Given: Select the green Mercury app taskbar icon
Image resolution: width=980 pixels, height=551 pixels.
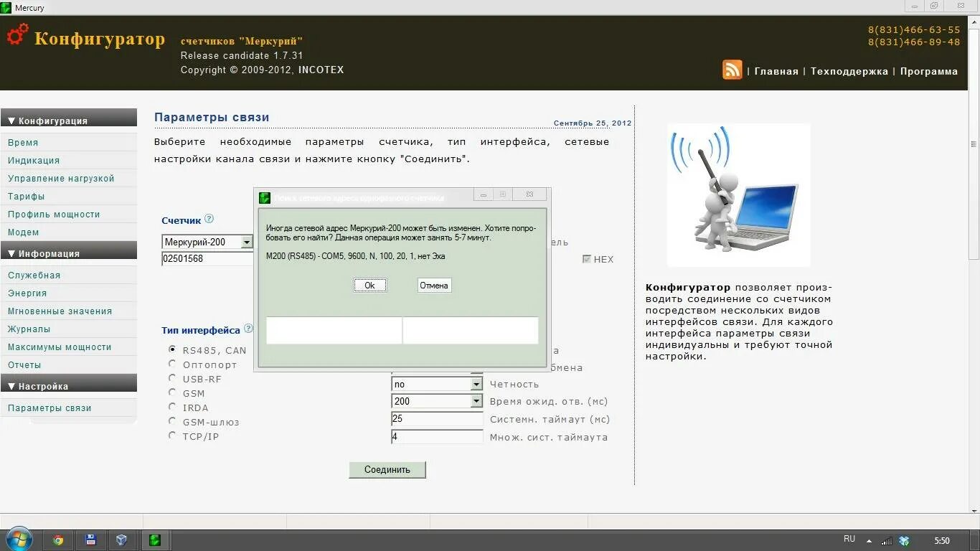Looking at the screenshot, I should (x=154, y=540).
